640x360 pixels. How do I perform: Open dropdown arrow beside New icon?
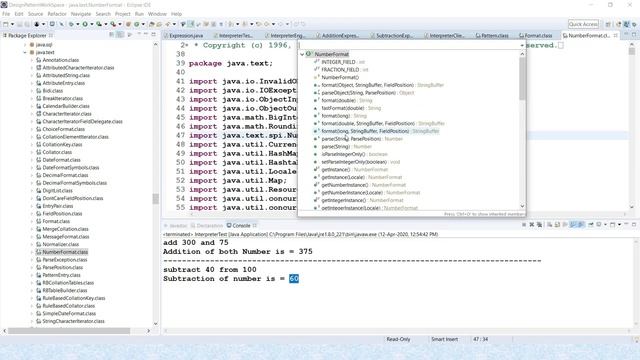pos(13,24)
